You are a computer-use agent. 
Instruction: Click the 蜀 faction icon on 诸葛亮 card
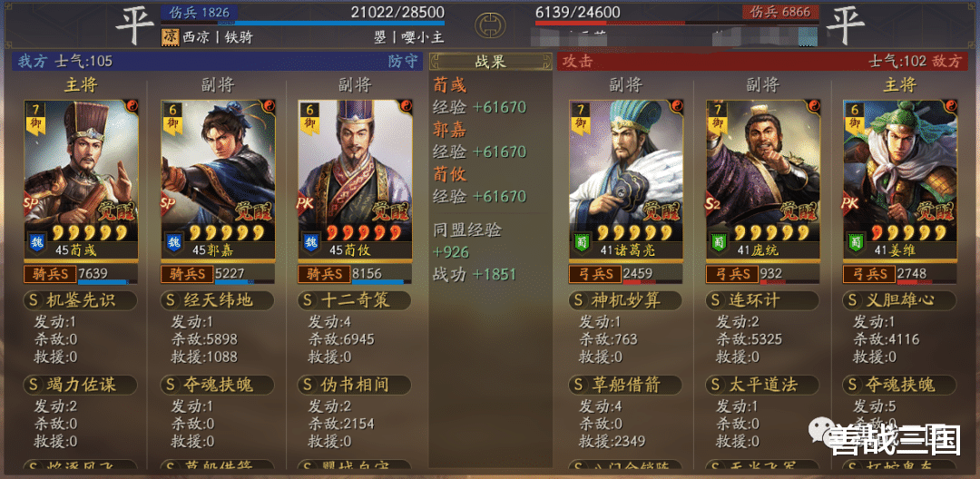(x=582, y=241)
